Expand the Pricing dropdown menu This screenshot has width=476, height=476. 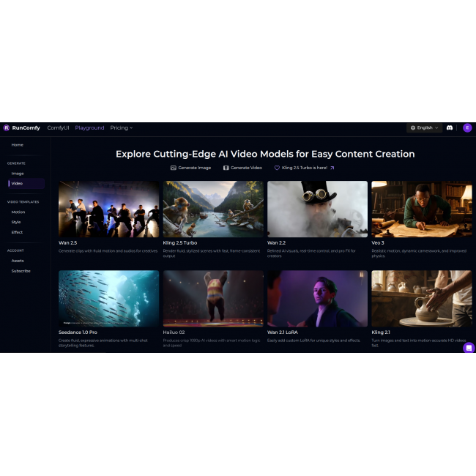point(121,127)
